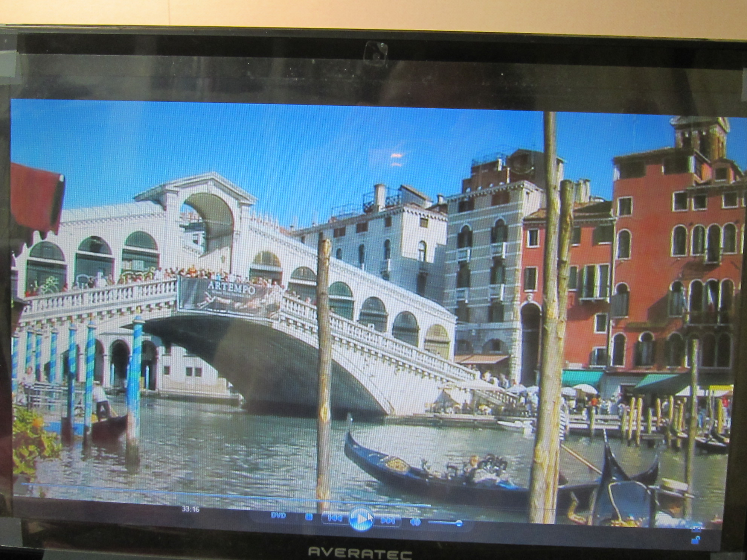Exit full-screen mode icon
Screen dimensions: 747x560
[696, 529]
